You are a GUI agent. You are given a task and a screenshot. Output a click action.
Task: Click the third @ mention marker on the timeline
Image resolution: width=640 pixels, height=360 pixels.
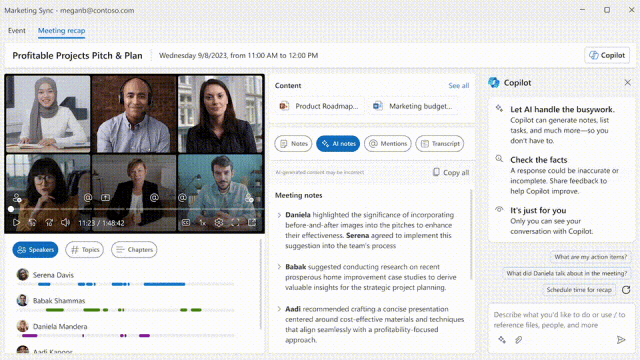tap(182, 198)
